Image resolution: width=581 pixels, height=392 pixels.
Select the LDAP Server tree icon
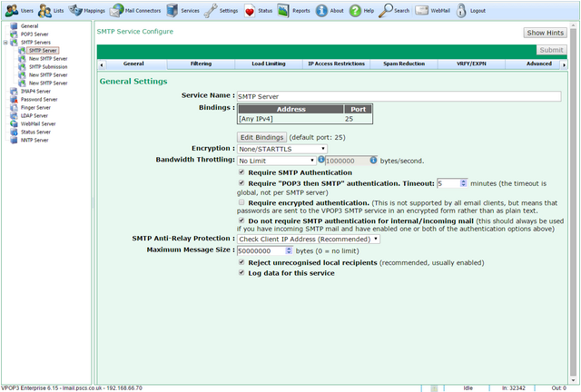tap(15, 115)
